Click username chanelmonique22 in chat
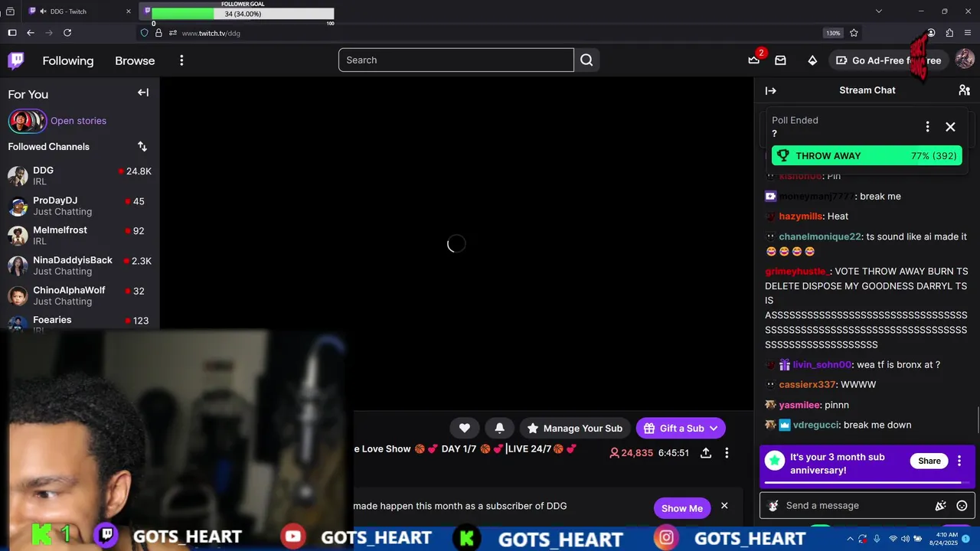This screenshot has width=980, height=551. coord(819,237)
